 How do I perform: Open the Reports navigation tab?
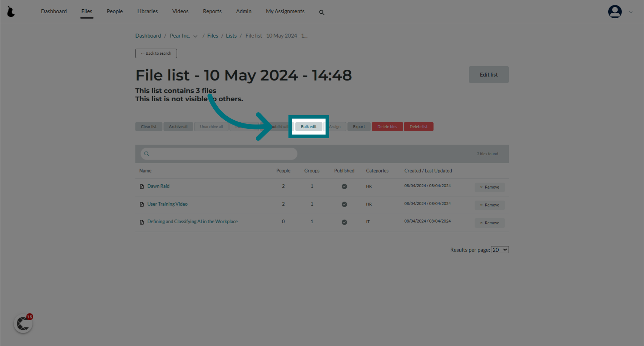coord(212,11)
